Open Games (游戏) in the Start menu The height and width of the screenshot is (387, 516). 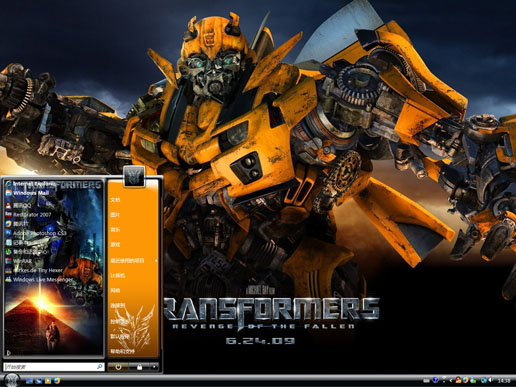[115, 245]
